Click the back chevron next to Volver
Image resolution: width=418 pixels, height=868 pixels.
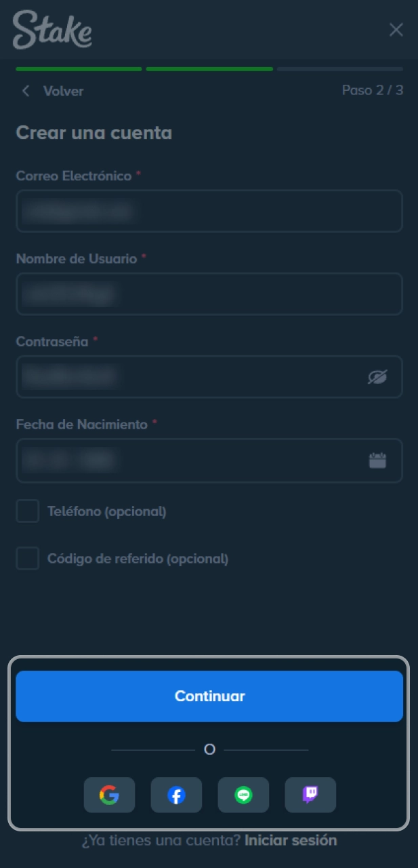coord(25,90)
